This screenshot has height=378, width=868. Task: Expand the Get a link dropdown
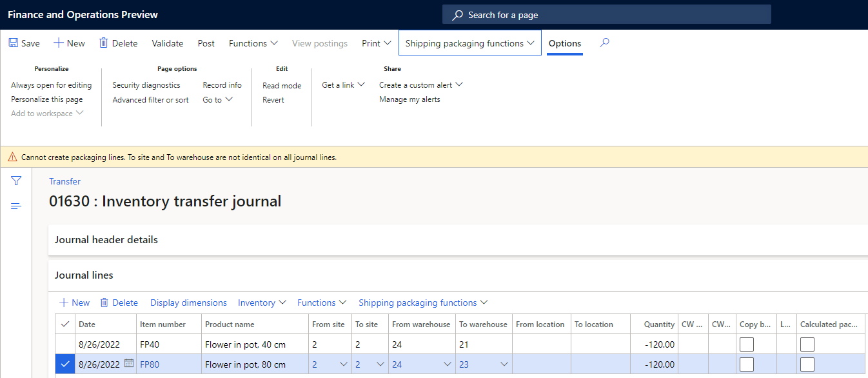[x=343, y=85]
